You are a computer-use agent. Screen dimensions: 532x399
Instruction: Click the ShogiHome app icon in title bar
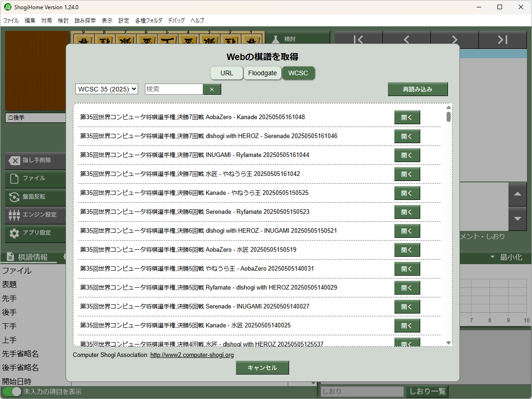[7, 7]
